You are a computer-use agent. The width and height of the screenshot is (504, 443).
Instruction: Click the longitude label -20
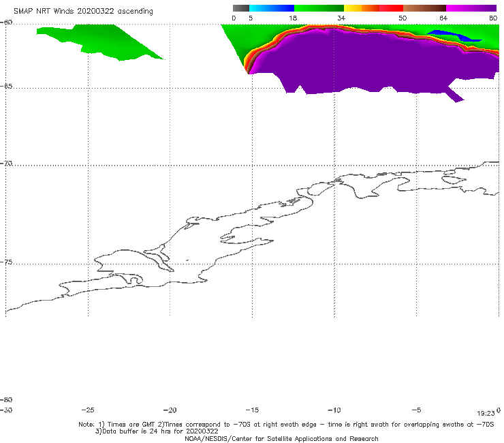tap(170, 410)
